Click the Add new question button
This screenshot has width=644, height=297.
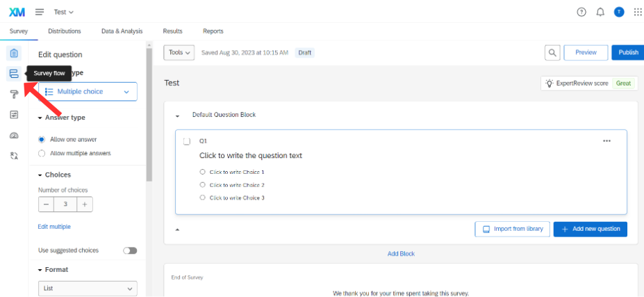pos(591,229)
